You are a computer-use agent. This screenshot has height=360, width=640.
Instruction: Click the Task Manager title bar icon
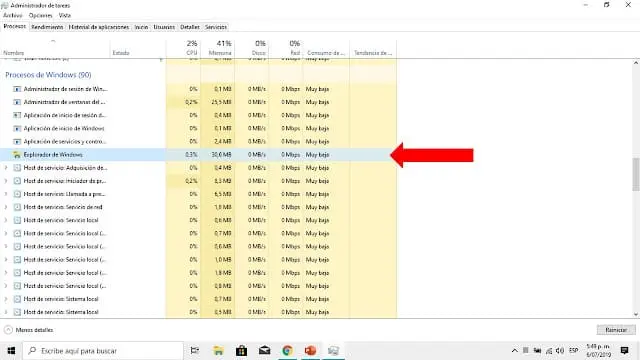tap(4, 5)
